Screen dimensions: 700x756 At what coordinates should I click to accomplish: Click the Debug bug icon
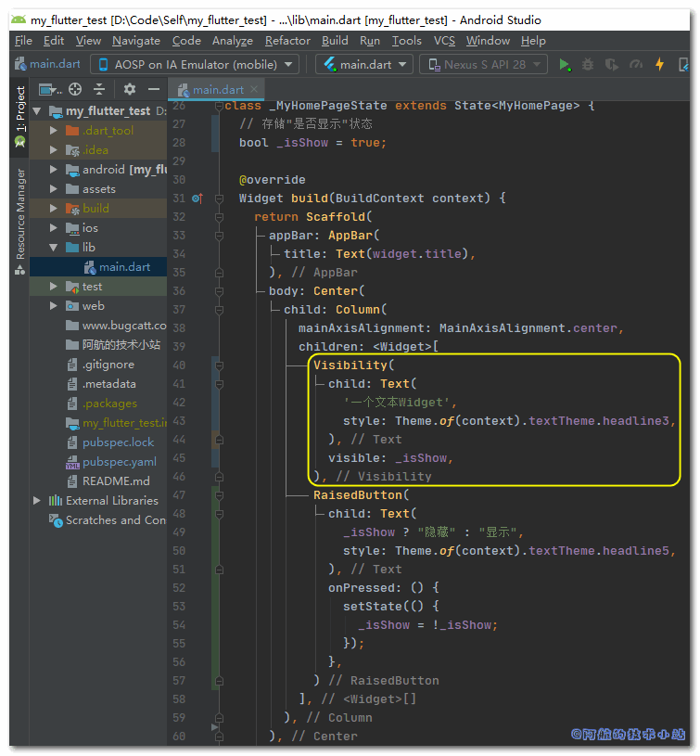pyautogui.click(x=588, y=65)
